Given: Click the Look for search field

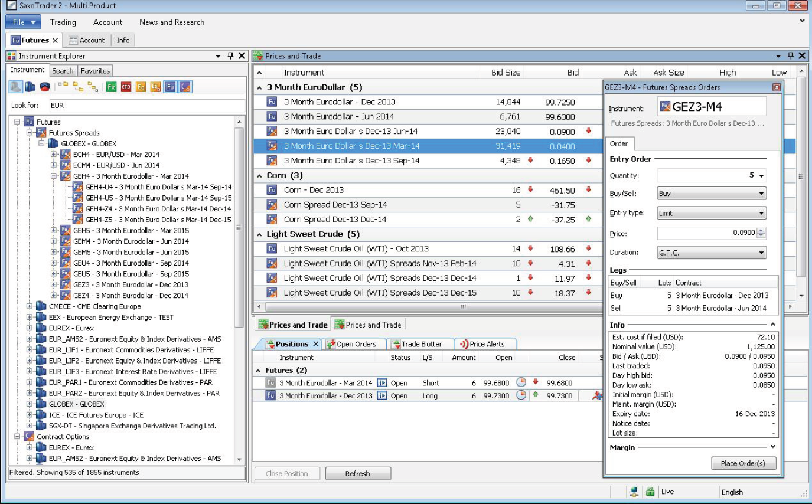Looking at the screenshot, I should point(146,106).
